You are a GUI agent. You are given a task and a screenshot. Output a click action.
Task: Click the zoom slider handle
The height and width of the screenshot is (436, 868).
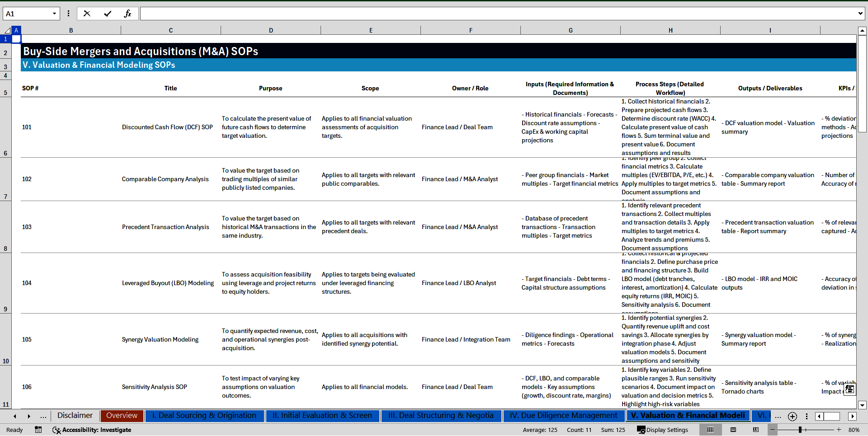click(x=800, y=430)
